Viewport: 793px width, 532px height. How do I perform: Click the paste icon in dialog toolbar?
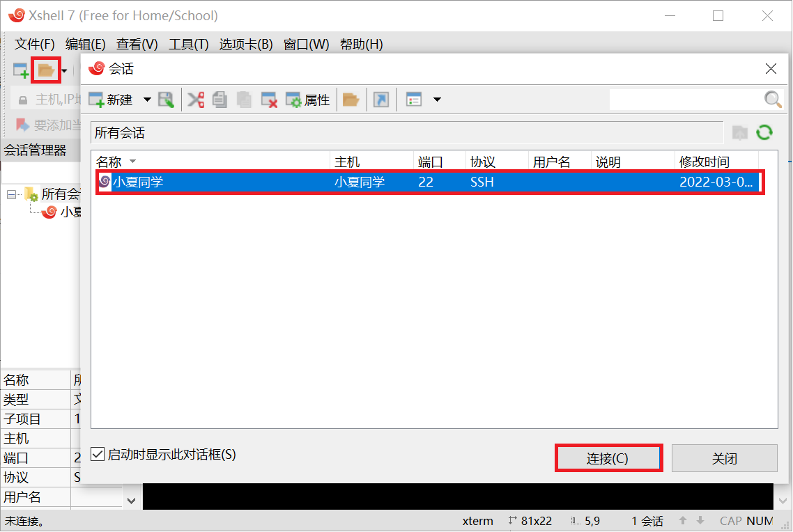coord(244,100)
